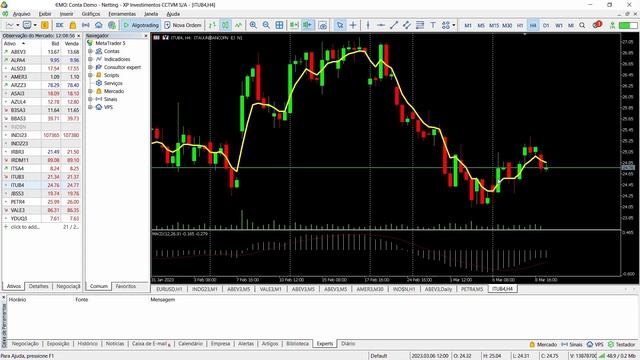640x360 pixels.
Task: Click the yellow dollar symbols icon
Action: 44,25
